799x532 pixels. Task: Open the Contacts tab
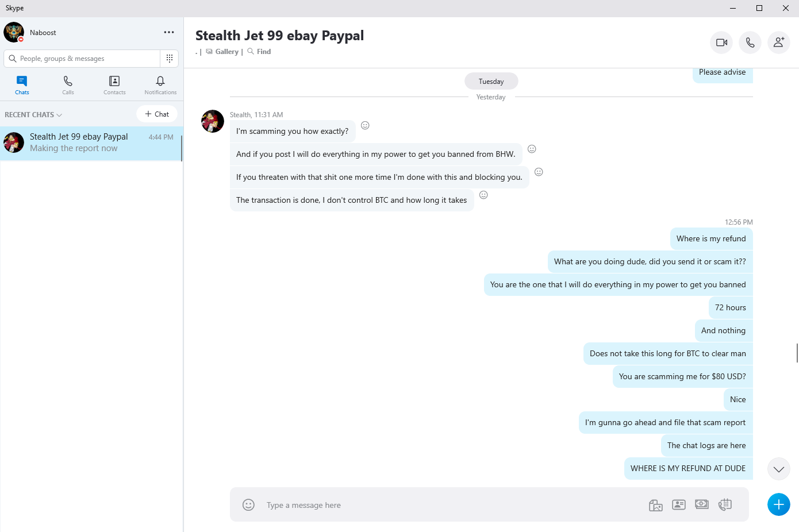pos(114,85)
